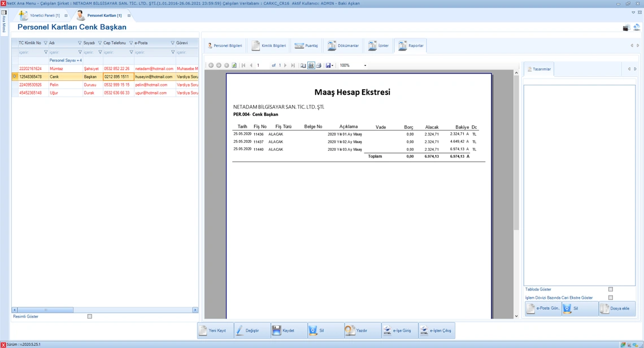Open the 100% zoom dropdown
The height and width of the screenshot is (348, 644).
(x=365, y=66)
